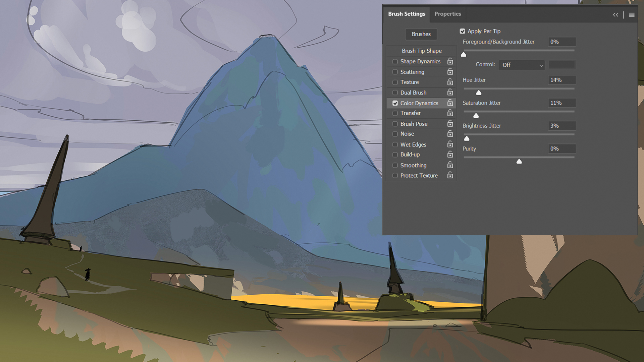Open Brush Tip Shape section

(422, 51)
